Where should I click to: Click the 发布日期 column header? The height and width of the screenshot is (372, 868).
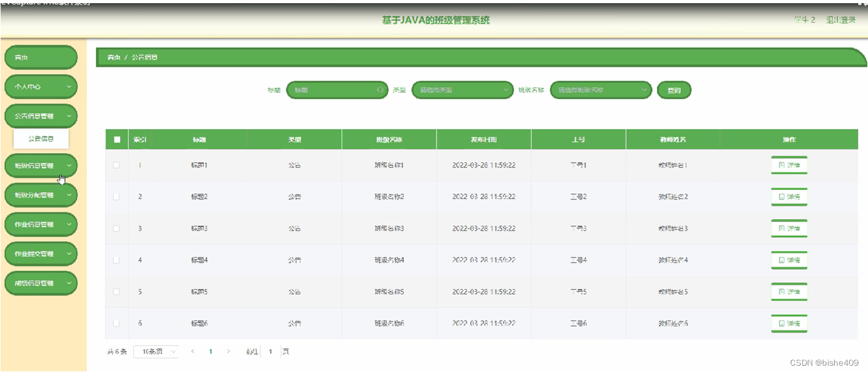484,139
